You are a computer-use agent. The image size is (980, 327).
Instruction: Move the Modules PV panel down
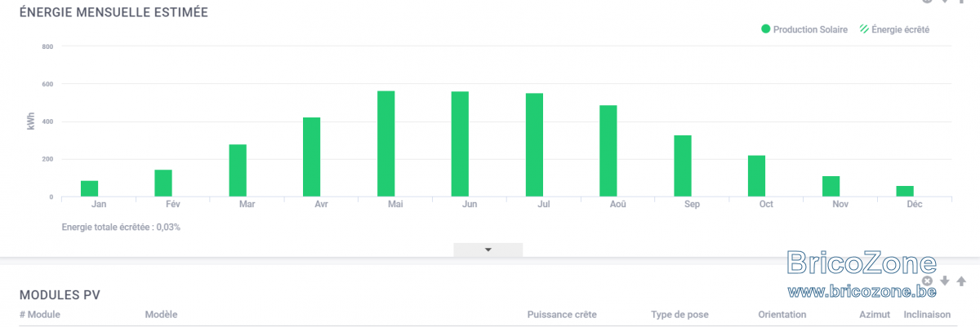point(945,281)
